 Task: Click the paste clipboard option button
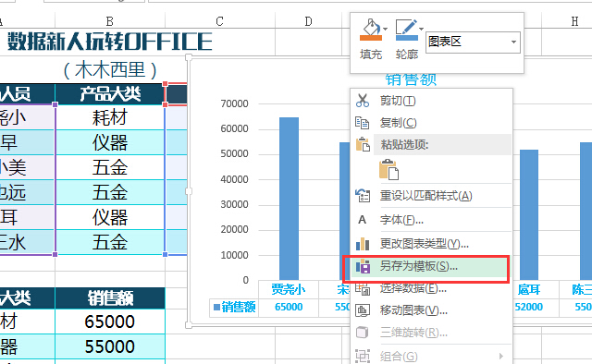[x=388, y=169]
